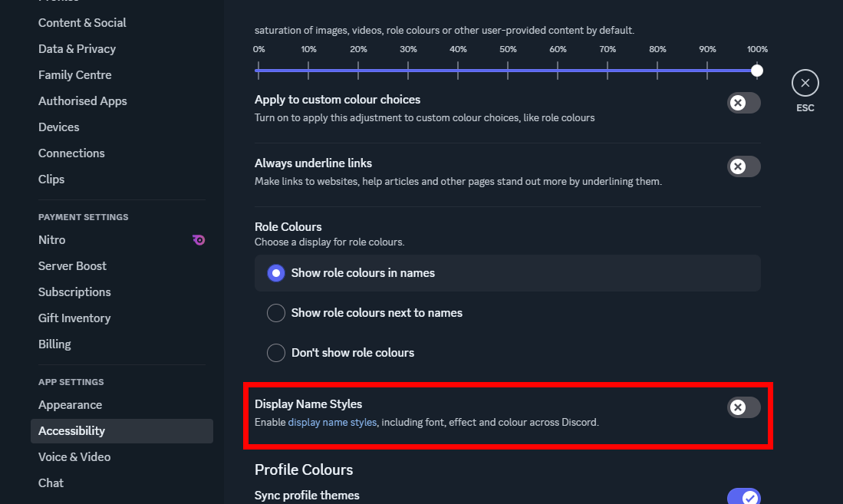
Task: Click the saturation slider handle at 100%
Action: coord(757,71)
